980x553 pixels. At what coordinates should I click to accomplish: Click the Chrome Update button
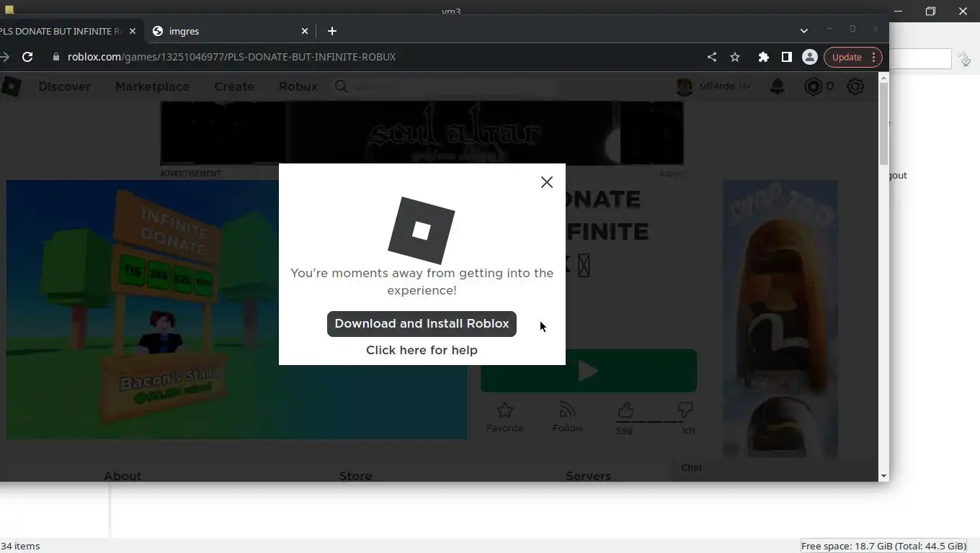coord(853,57)
